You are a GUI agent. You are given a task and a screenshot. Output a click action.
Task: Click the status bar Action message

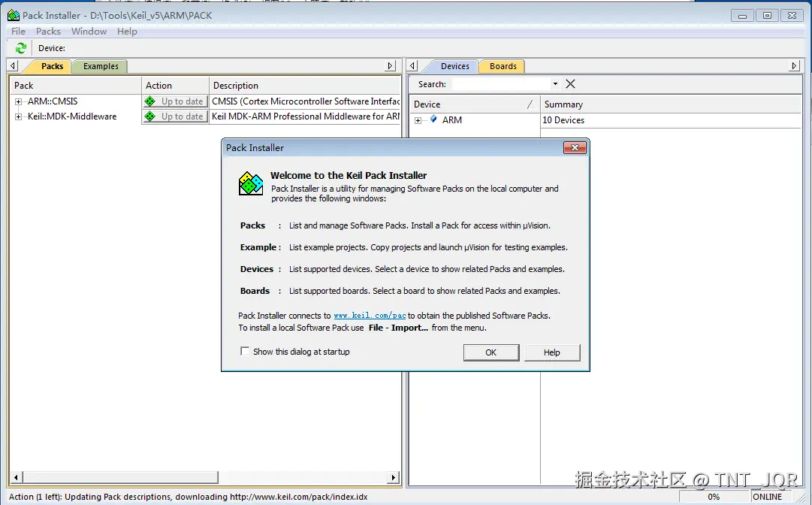tap(188, 497)
